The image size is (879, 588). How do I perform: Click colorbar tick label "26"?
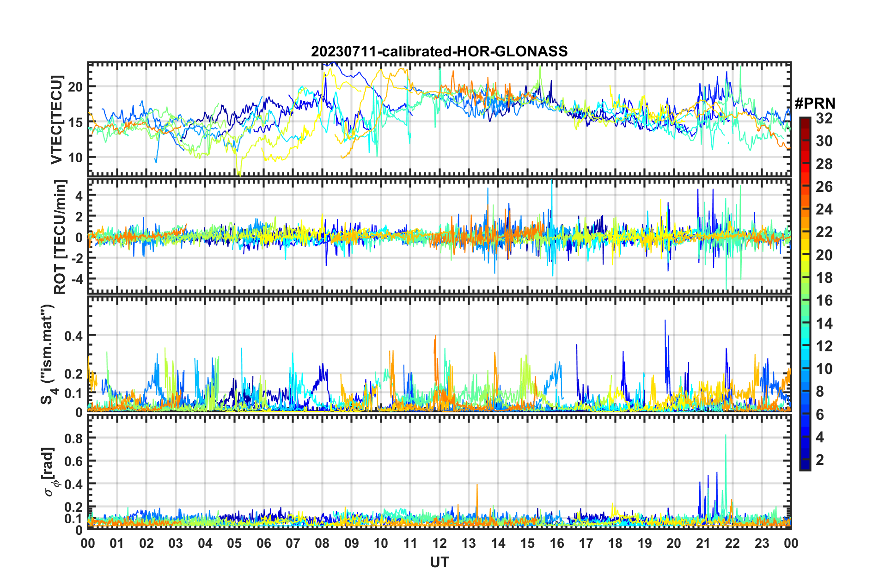pos(824,187)
